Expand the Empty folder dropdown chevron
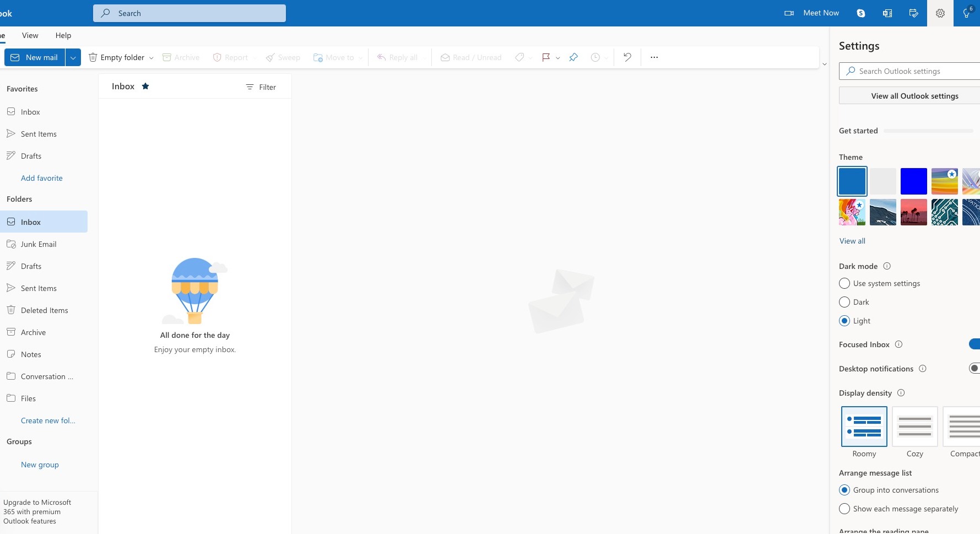The width and height of the screenshot is (980, 534). coord(151,58)
